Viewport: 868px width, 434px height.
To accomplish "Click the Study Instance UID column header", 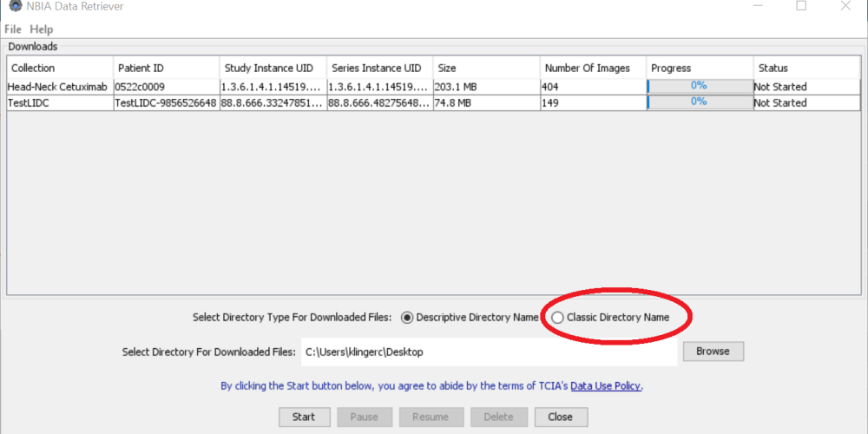I will coord(273,68).
